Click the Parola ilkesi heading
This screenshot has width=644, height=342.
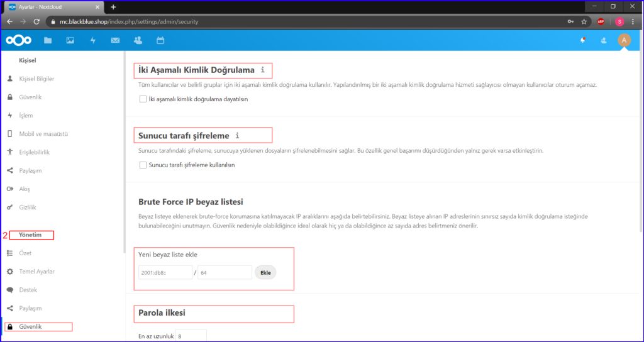pos(162,313)
